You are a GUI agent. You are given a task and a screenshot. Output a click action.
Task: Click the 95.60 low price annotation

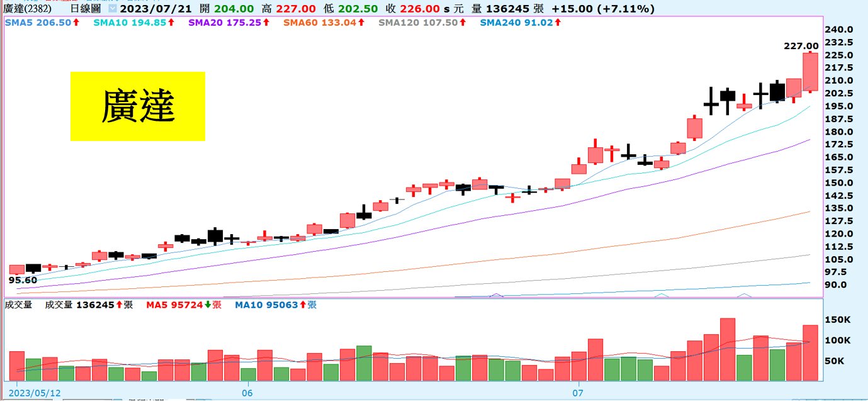[21, 280]
